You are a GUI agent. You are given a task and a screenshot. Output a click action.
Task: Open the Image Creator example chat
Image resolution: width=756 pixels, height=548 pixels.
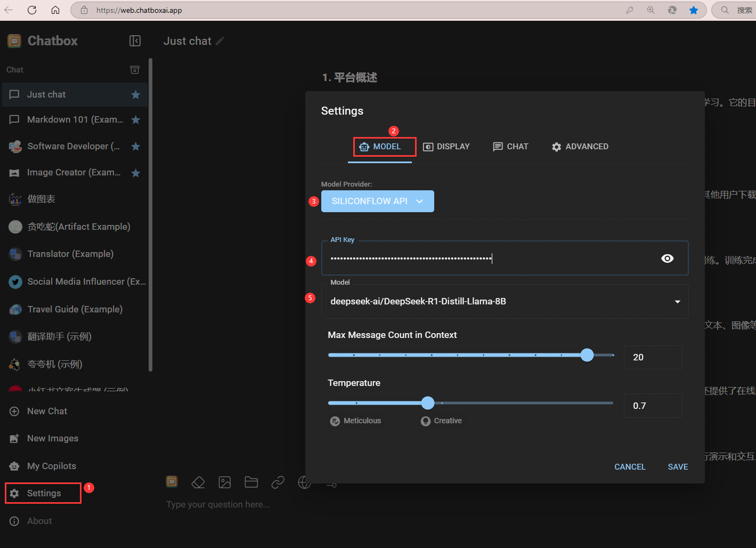click(75, 173)
